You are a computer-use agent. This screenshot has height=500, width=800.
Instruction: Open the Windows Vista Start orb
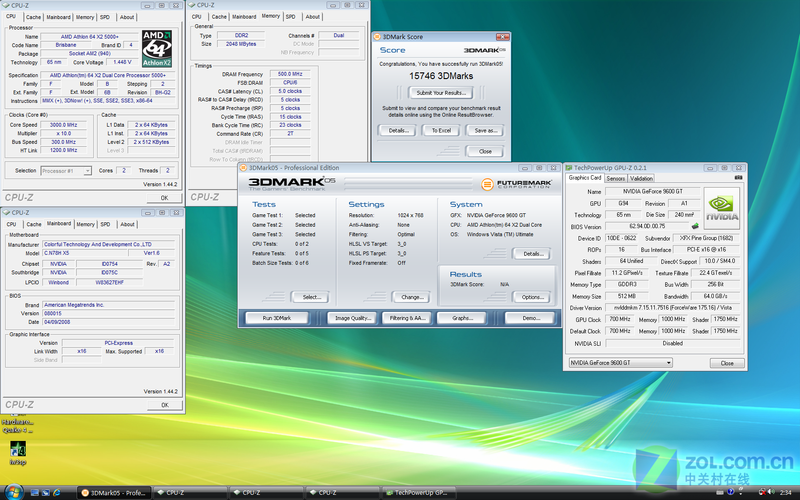pyautogui.click(x=13, y=492)
